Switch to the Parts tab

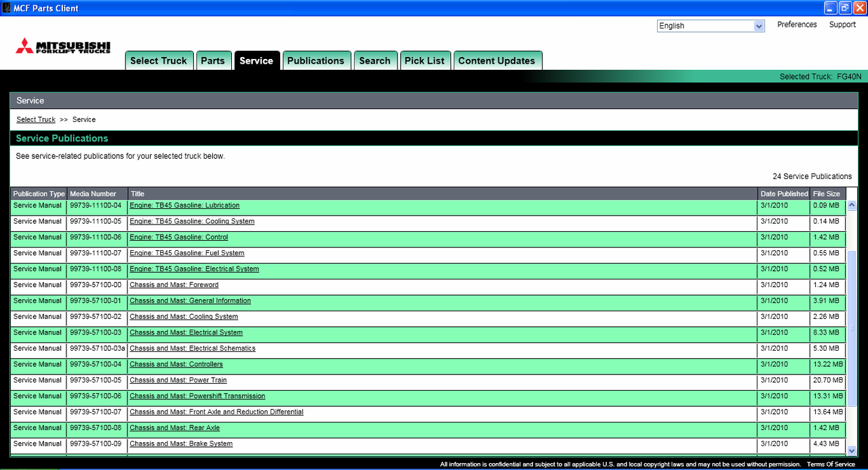click(213, 60)
